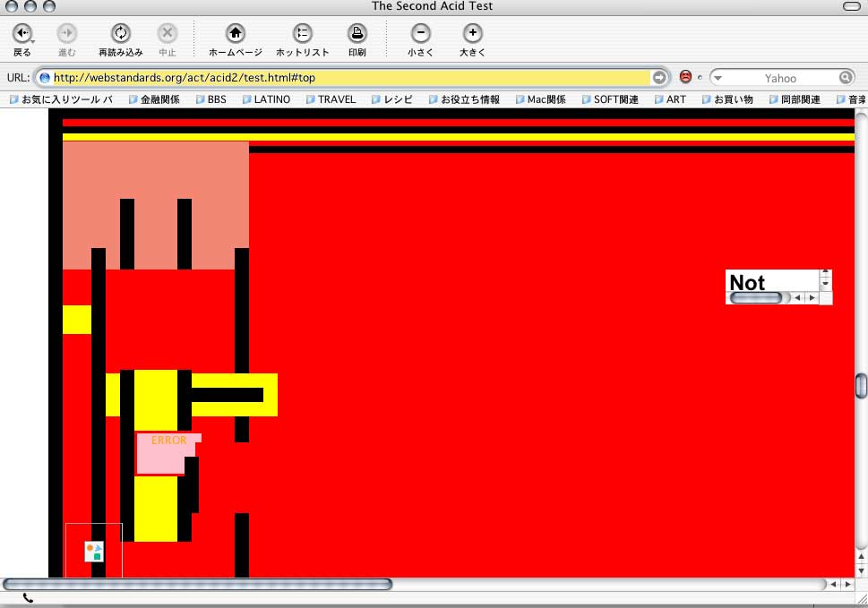
Task: Open お役立ち情報 bookmark folder
Action: [x=464, y=99]
